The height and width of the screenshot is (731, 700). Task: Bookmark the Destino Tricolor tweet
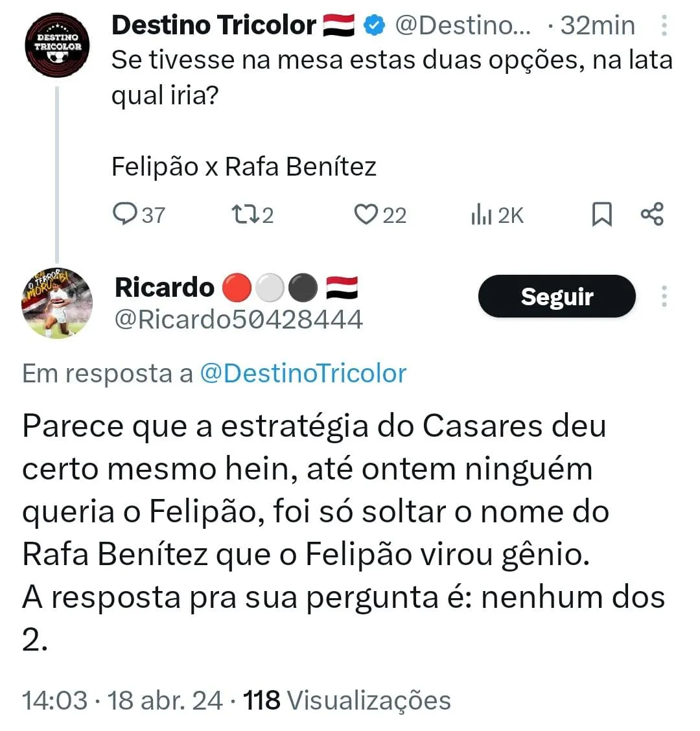[601, 215]
